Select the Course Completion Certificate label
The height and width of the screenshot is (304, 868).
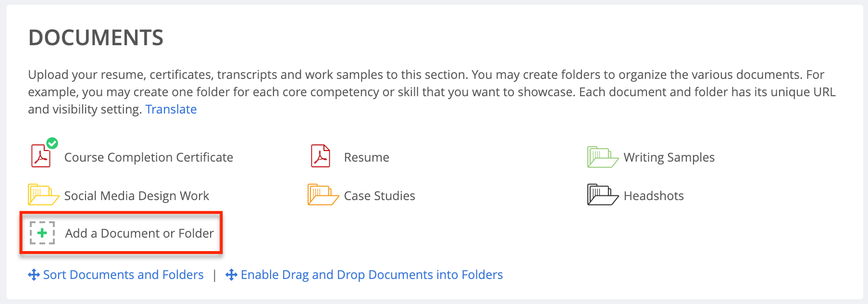[x=149, y=157]
